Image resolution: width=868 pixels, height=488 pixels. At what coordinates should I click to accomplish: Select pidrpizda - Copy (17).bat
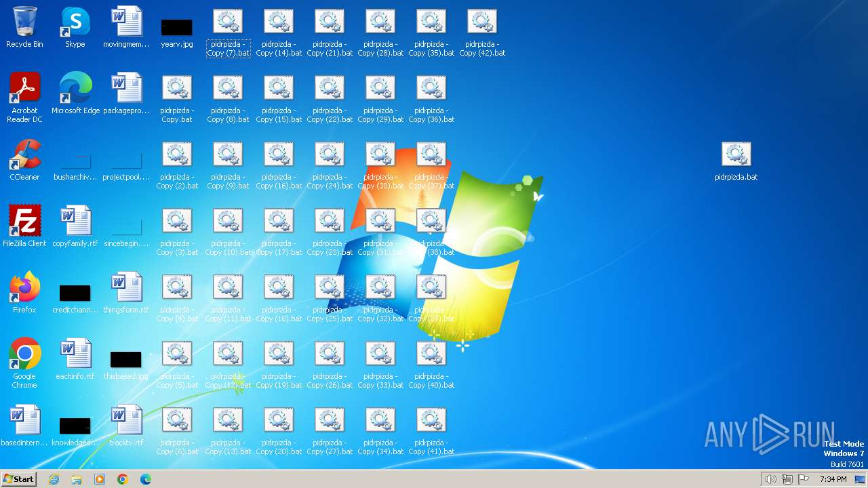[279, 230]
